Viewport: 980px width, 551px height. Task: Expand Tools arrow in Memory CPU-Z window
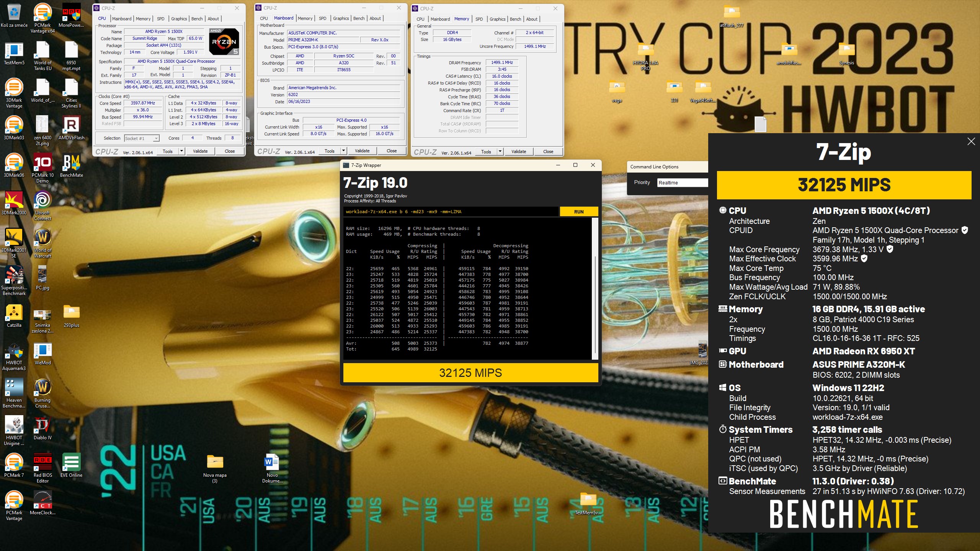pyautogui.click(x=500, y=152)
